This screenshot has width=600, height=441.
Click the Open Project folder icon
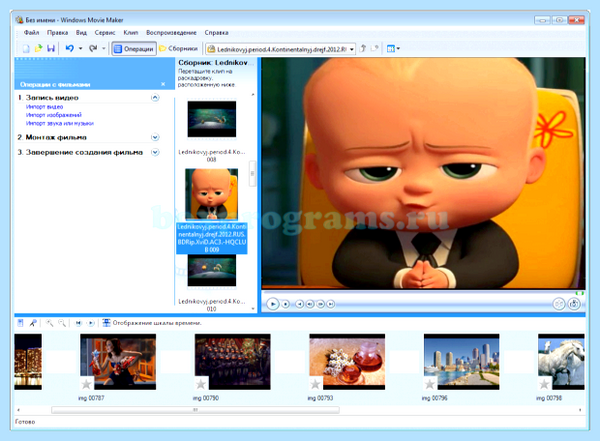click(38, 49)
